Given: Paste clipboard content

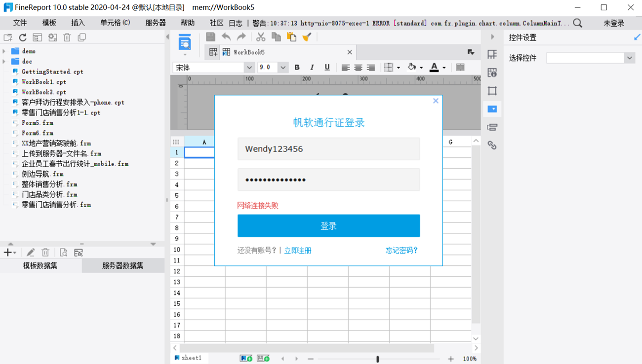Looking at the screenshot, I should pos(291,37).
